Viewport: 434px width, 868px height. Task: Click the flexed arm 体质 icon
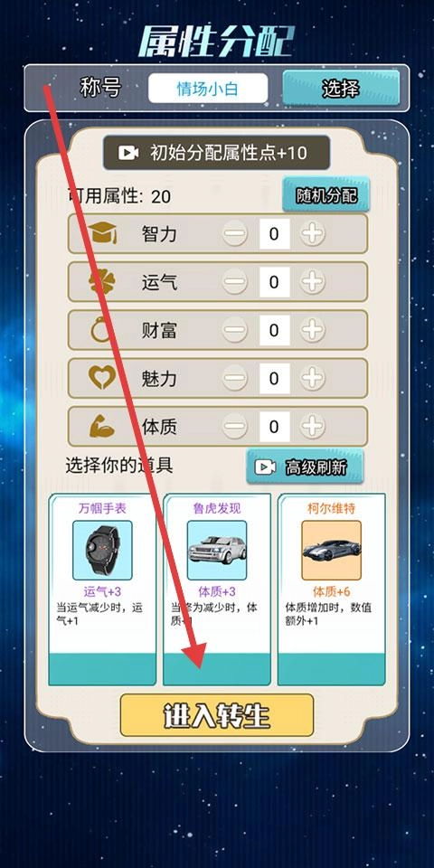(x=102, y=427)
